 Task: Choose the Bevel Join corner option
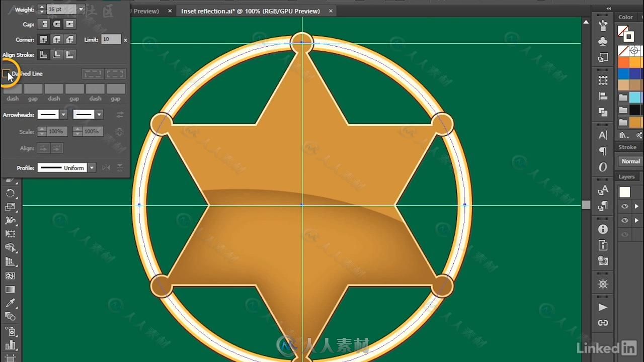[x=70, y=40]
